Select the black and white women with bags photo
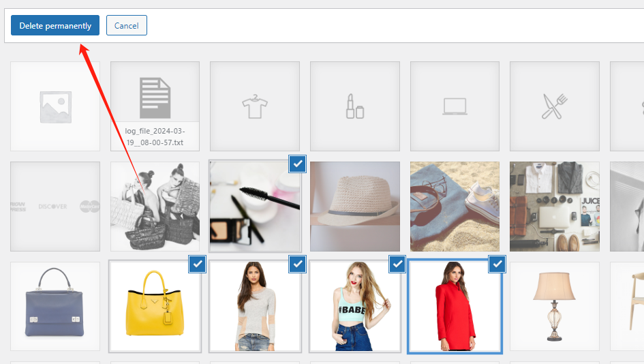This screenshot has height=364, width=644. (x=155, y=207)
